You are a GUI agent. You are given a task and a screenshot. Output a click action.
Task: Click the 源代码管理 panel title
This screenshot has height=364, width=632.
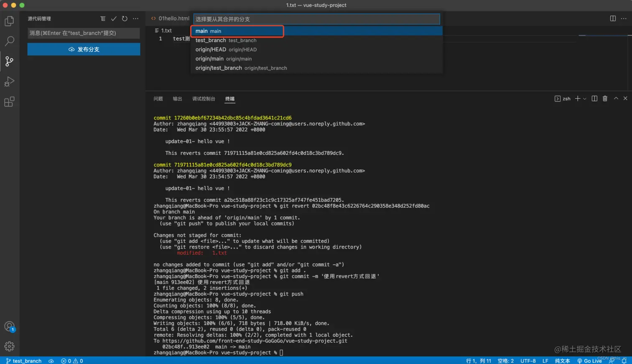click(x=39, y=19)
